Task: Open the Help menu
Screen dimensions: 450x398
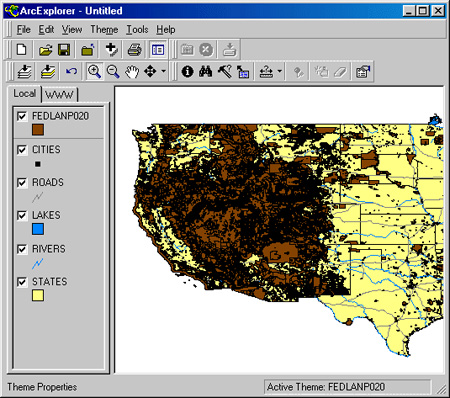Action: (166, 30)
